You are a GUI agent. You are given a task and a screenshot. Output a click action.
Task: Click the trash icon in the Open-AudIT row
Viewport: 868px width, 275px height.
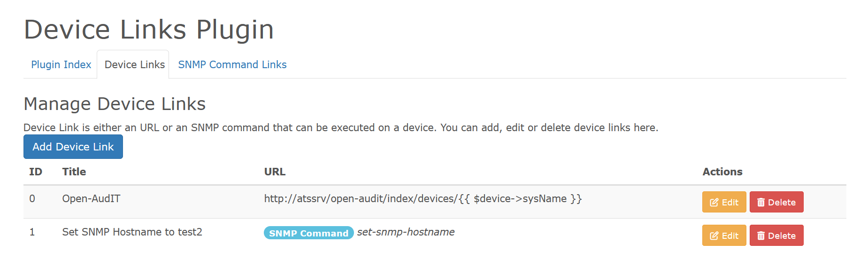(761, 203)
